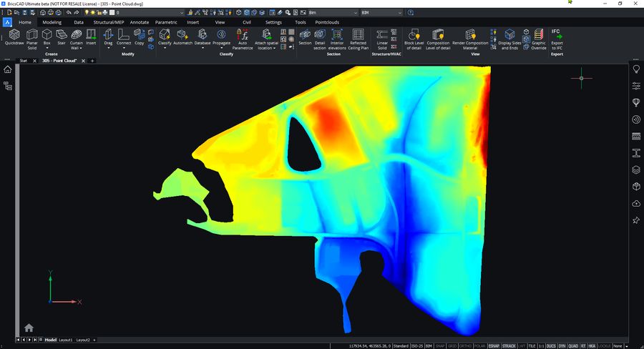Open the Layers panel in right sidebar
This screenshot has height=349, width=644.
point(635,169)
